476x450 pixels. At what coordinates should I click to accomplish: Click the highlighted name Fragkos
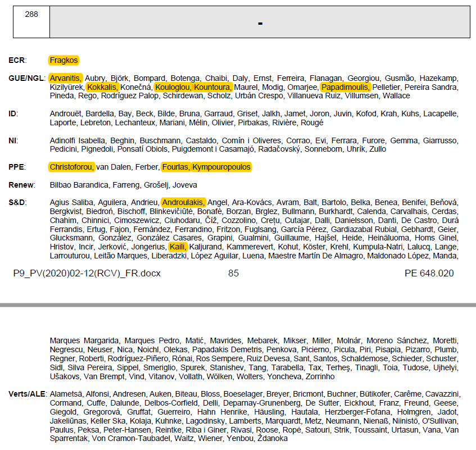point(64,60)
